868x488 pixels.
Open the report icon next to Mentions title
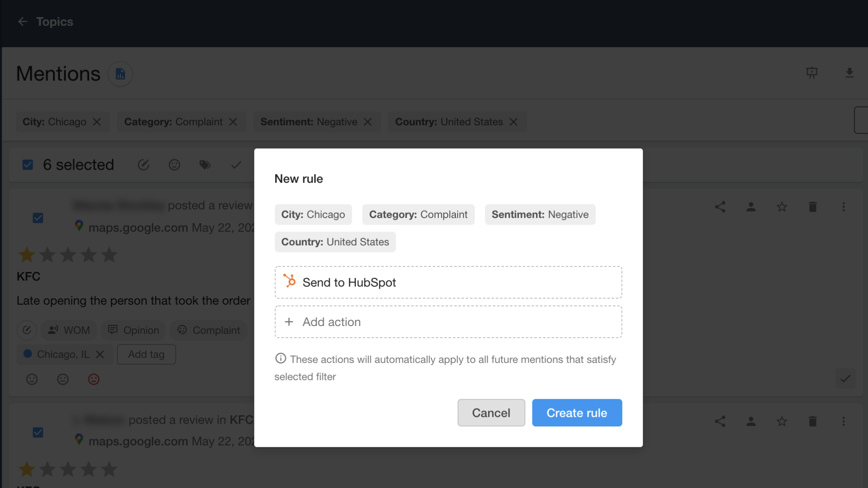pyautogui.click(x=120, y=74)
